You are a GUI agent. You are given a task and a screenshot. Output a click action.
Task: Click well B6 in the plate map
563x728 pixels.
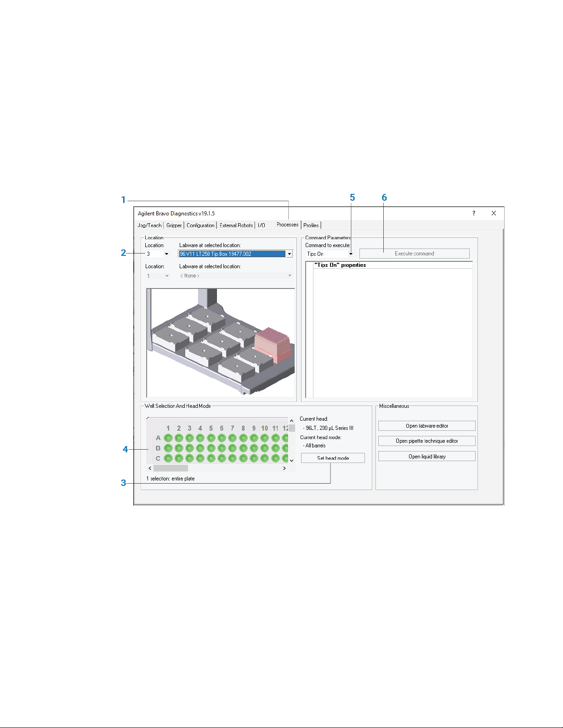pos(222,448)
